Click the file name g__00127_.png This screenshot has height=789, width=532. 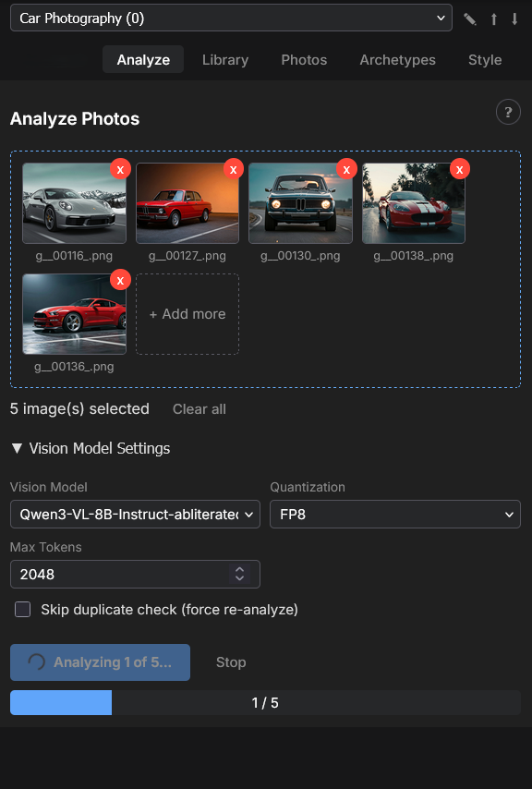(187, 256)
